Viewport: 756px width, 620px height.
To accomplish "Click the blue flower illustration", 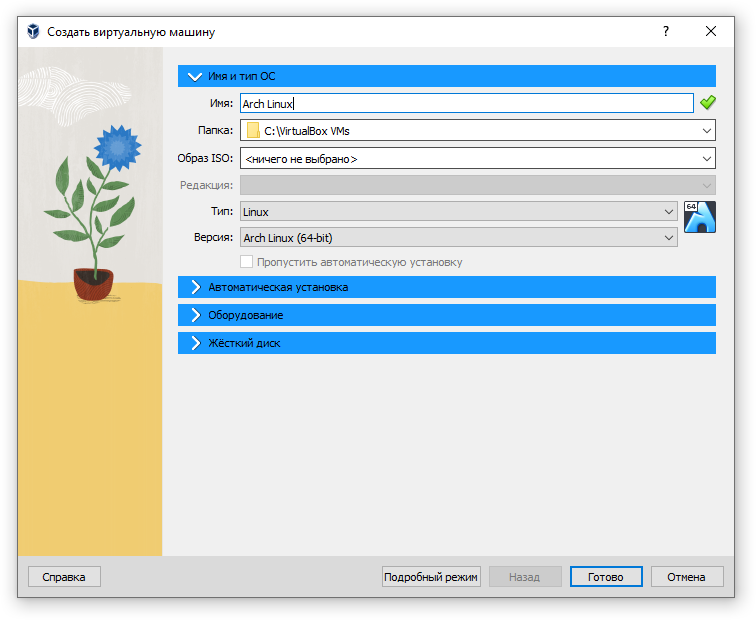I will tap(117, 148).
